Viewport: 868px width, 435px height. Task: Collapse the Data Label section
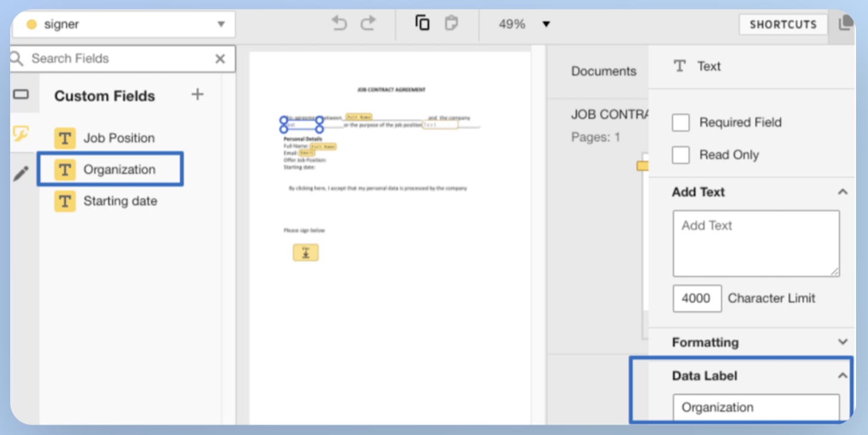tap(843, 376)
